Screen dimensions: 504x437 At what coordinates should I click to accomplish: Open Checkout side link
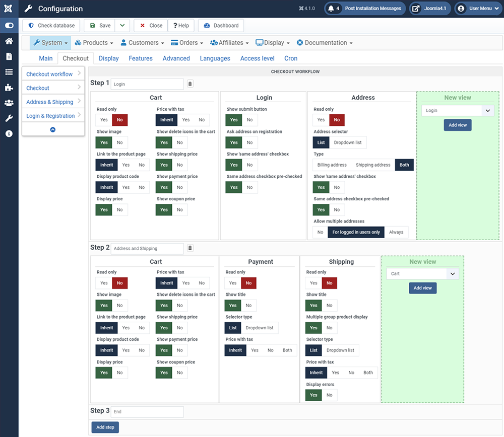tap(53, 88)
